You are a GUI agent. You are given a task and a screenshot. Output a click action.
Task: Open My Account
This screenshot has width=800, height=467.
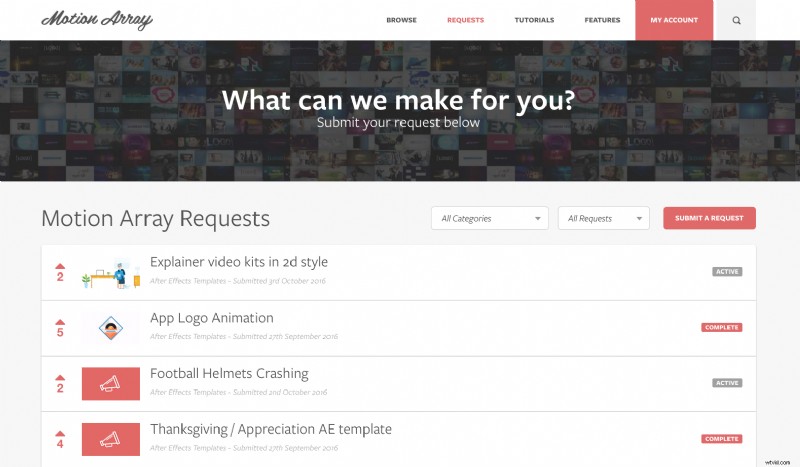pyautogui.click(x=674, y=20)
